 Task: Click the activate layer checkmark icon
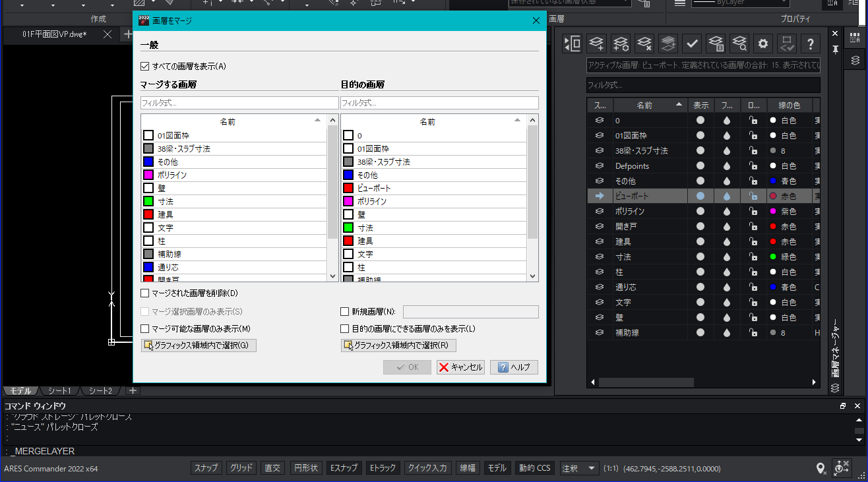691,44
